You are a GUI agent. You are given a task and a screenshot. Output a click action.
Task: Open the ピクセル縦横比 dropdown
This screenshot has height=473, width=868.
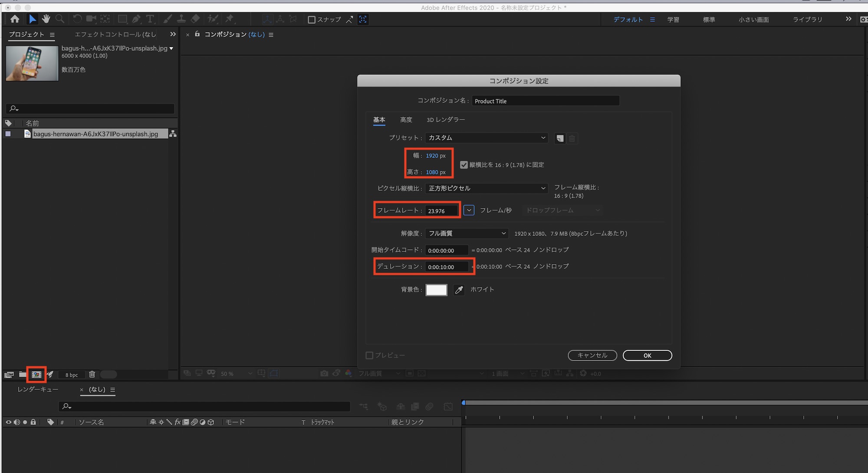tap(487, 188)
